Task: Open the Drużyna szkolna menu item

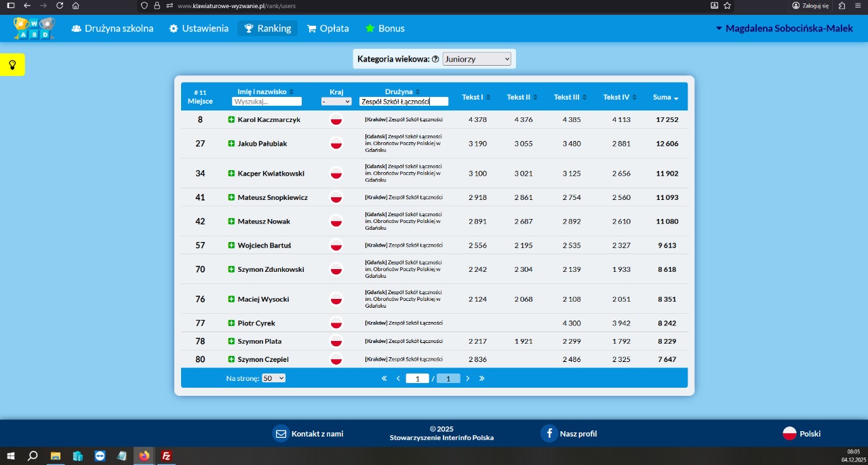Action: point(113,28)
